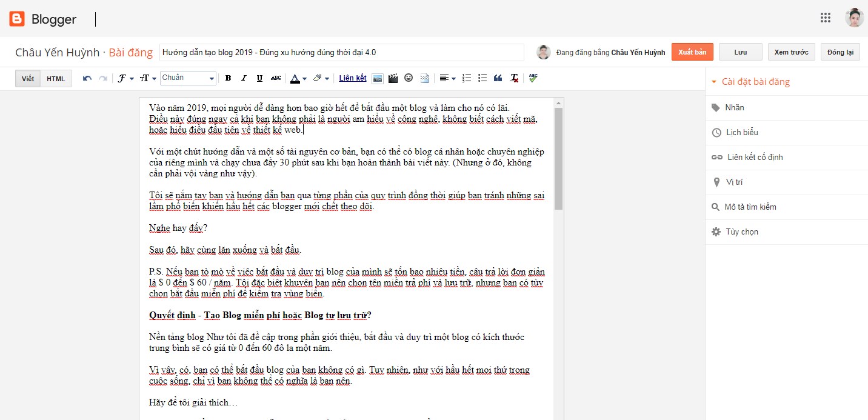This screenshot has width=868, height=420.
Task: Open the font family dropdown
Action: coord(125,78)
